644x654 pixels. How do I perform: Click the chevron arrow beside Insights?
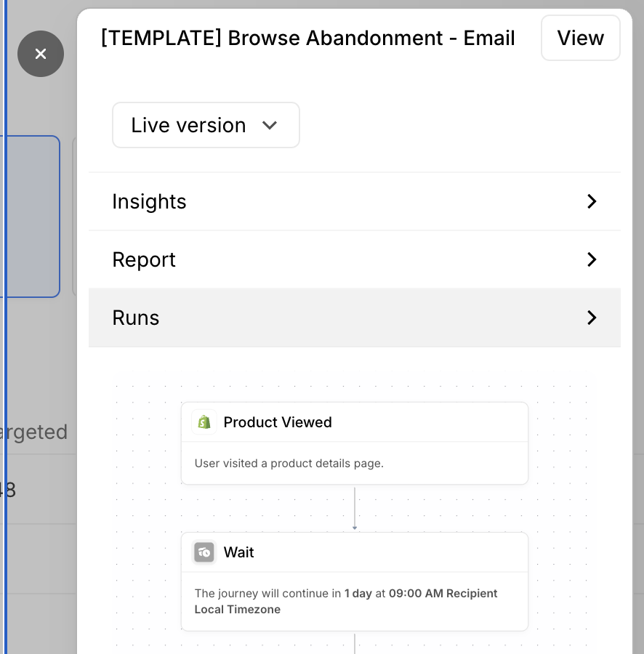coord(592,201)
